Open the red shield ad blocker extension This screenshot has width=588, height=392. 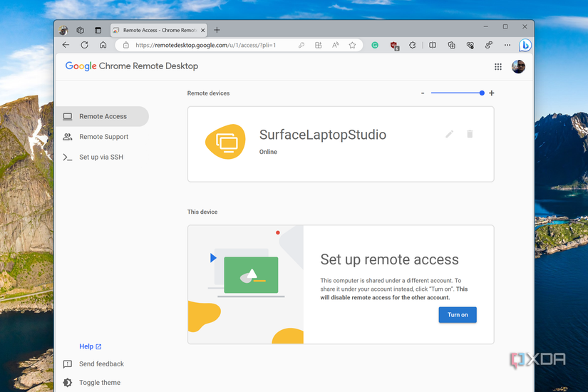pos(394,46)
